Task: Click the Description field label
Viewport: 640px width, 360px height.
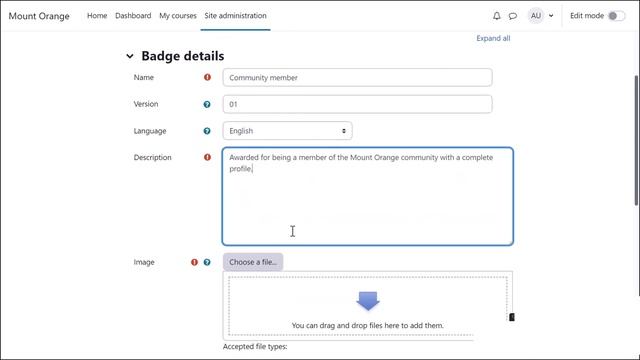Action: 153,157
